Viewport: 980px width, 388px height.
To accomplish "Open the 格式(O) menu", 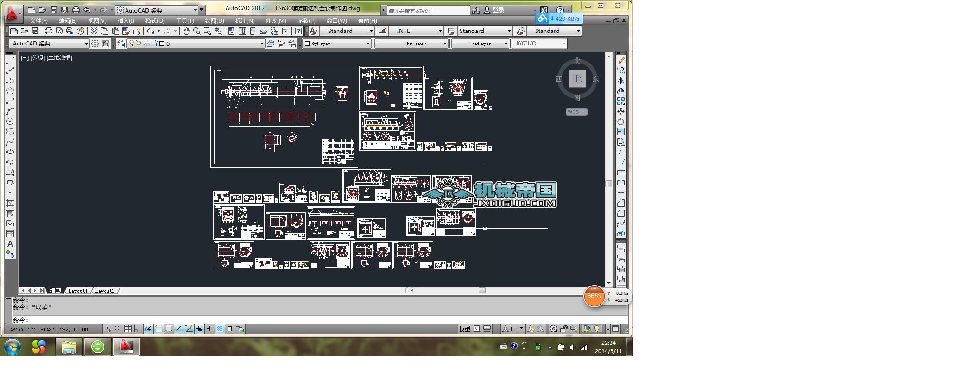I will 155,21.
